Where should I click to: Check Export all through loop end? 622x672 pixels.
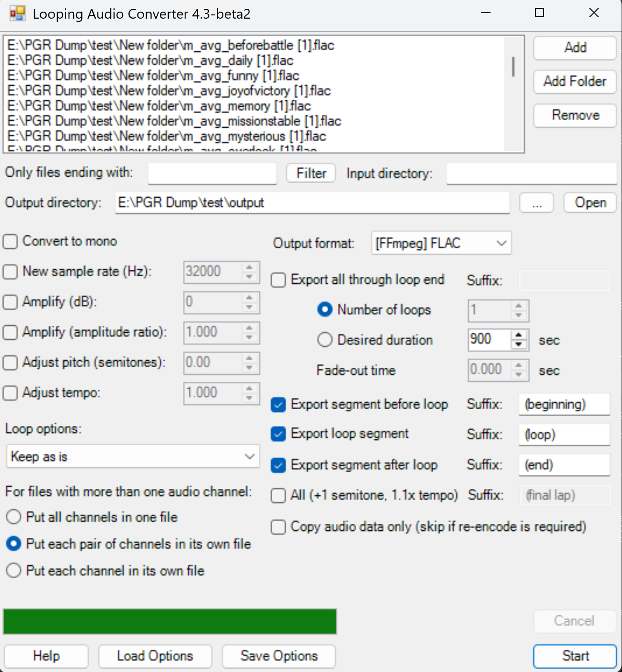pyautogui.click(x=278, y=280)
